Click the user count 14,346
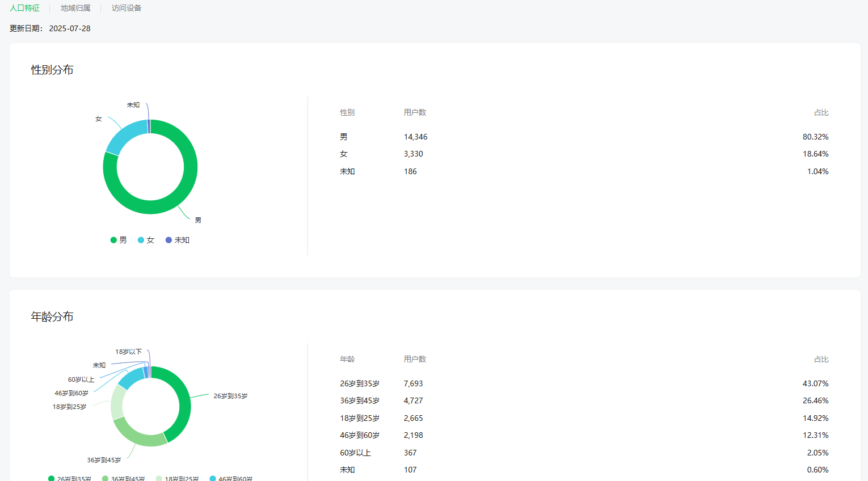Viewport: 868px width, 481px height. (x=416, y=137)
